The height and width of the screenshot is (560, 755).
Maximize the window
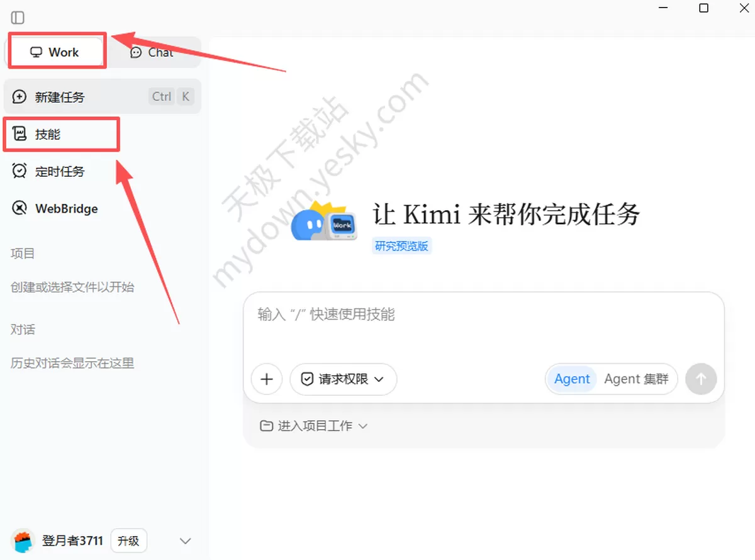(704, 8)
